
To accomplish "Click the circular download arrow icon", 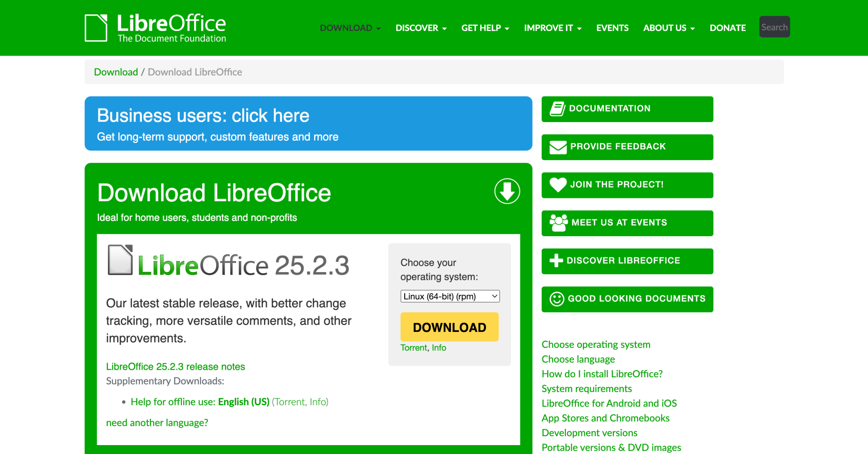I will tap(507, 191).
